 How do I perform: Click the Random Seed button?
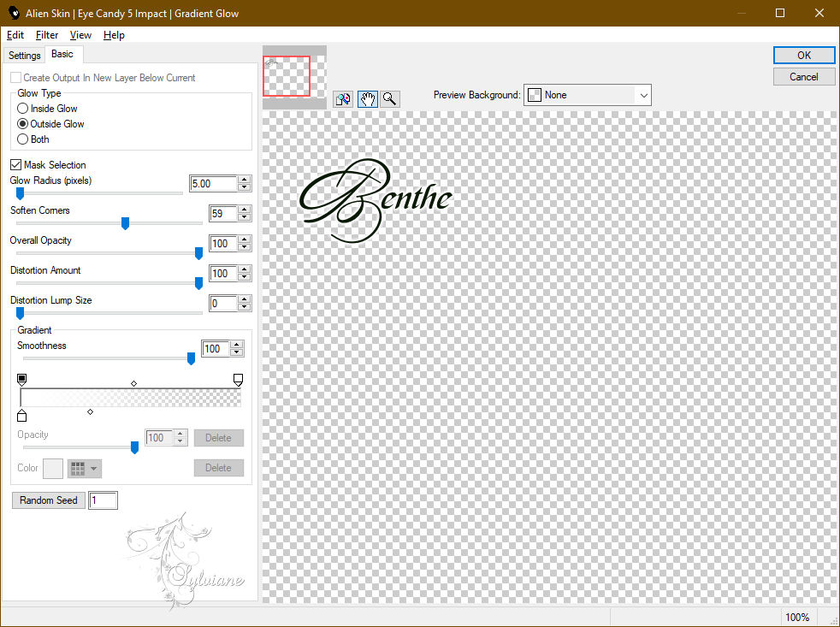[48, 500]
